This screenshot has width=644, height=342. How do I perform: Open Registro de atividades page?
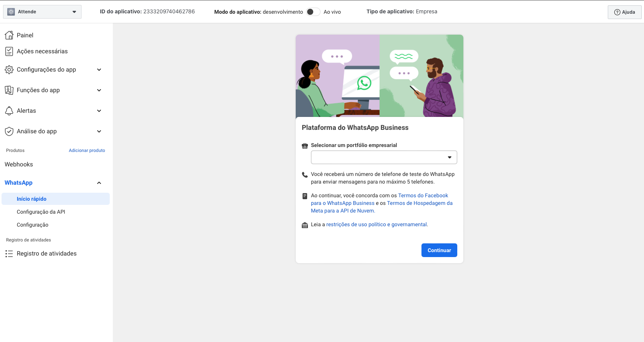click(x=46, y=254)
